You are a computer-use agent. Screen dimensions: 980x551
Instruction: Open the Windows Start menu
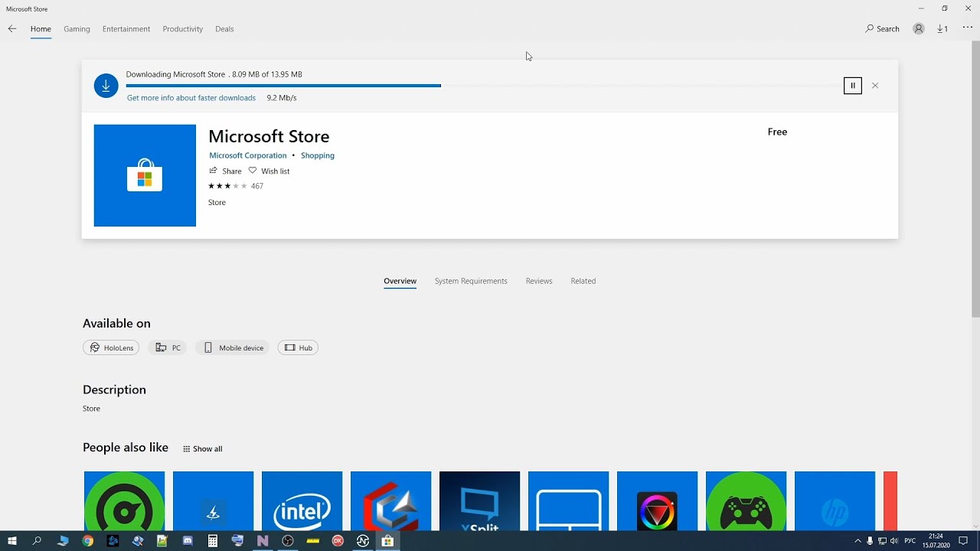(12, 541)
